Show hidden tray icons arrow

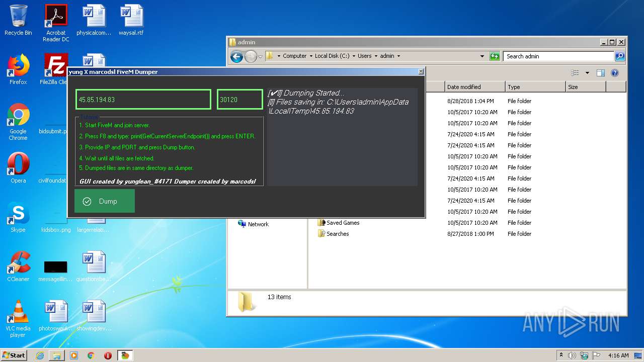(x=561, y=355)
